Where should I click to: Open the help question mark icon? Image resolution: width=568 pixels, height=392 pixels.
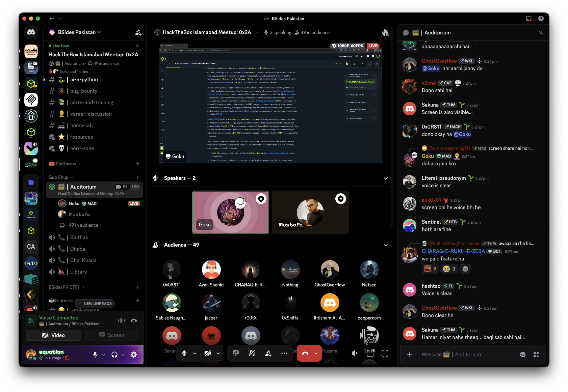pyautogui.click(x=541, y=19)
